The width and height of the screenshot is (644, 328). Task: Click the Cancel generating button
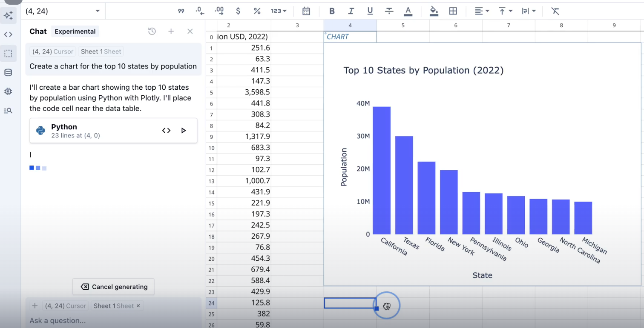tap(113, 287)
